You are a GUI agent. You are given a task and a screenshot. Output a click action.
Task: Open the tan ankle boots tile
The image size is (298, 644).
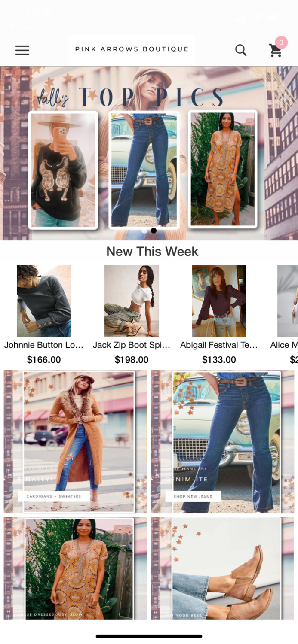(x=222, y=568)
